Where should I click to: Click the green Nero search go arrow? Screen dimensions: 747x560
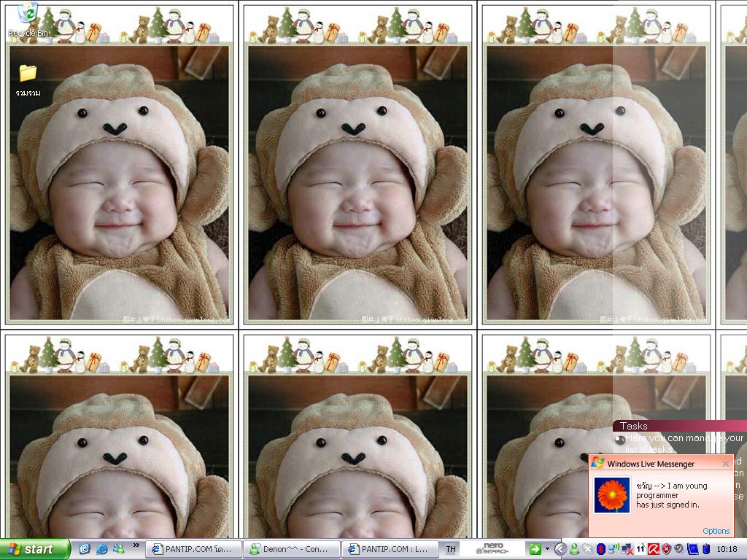tap(535, 549)
